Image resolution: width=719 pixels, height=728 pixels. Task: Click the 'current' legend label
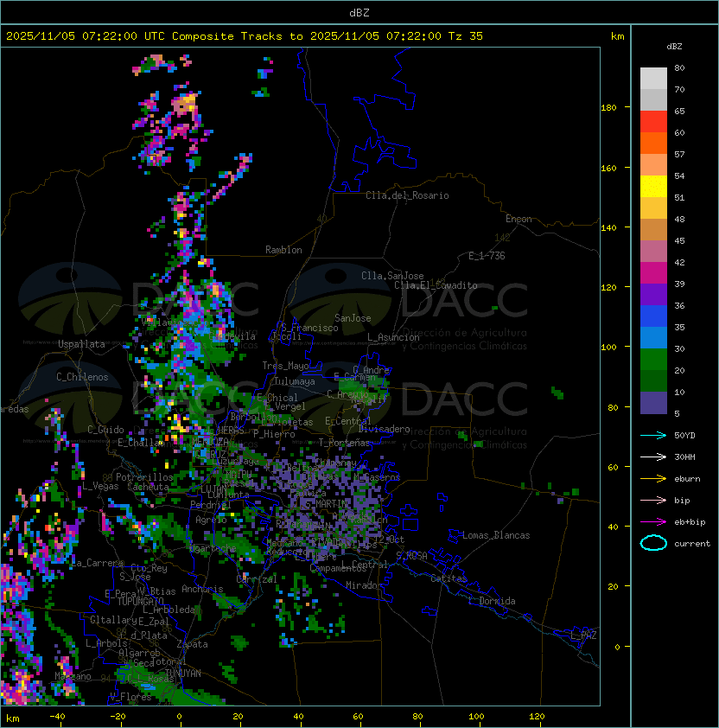(692, 544)
